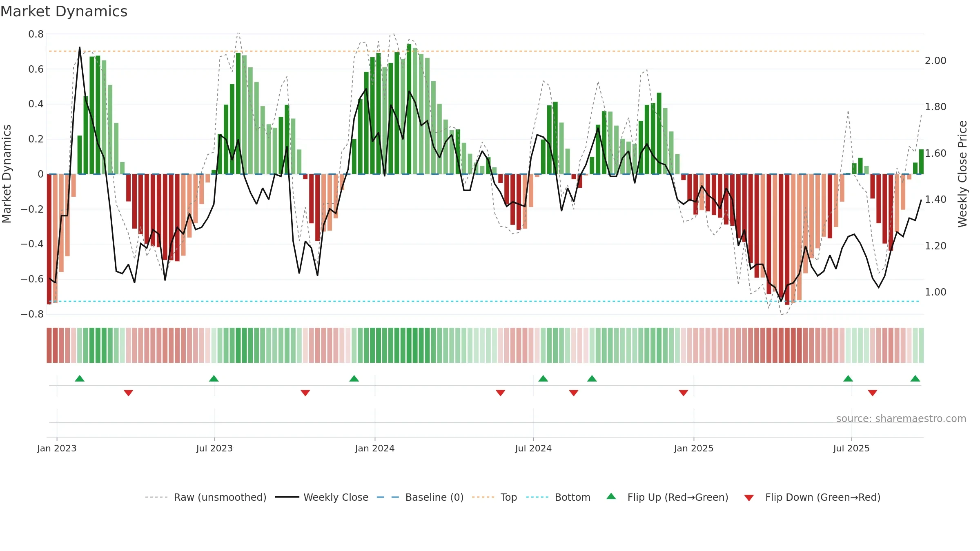980x551 pixels.
Task: Click the flip-down triangle around Oct 2023
Action: [x=305, y=393]
